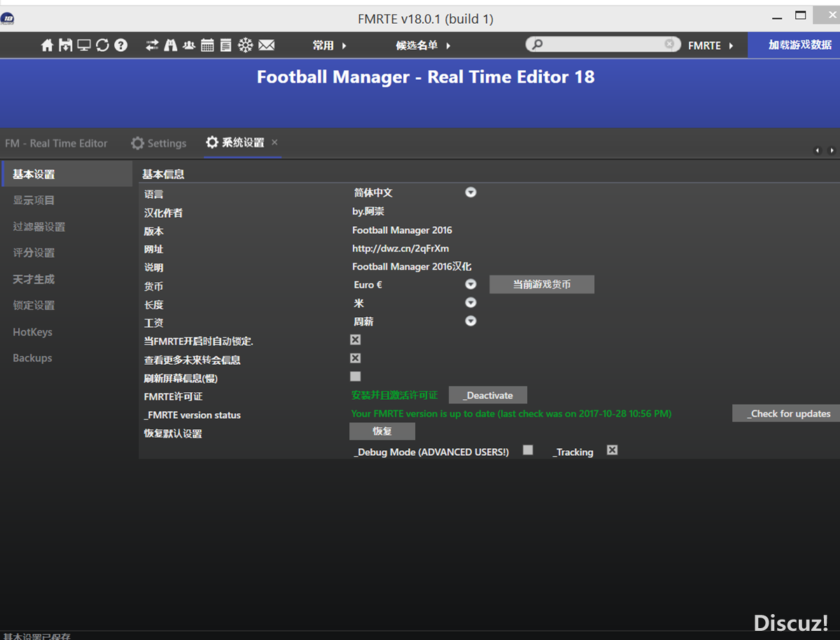
Task: Click the Football Manager 2016汉化 description text
Action: pos(412,267)
